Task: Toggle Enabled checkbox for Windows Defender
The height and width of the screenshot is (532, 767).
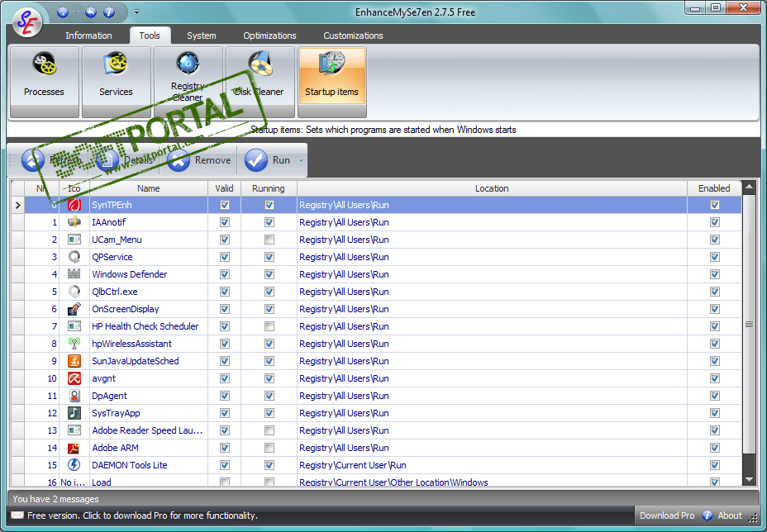Action: coord(715,275)
